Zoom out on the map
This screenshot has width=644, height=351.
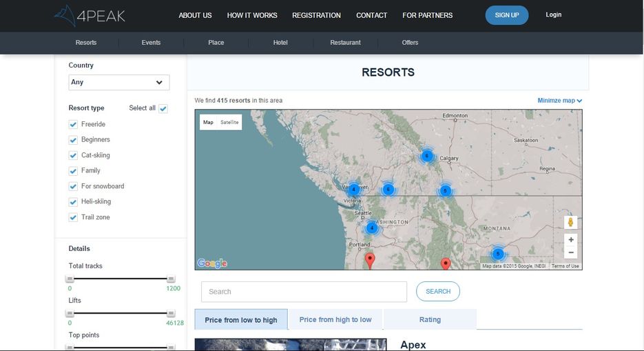point(570,252)
